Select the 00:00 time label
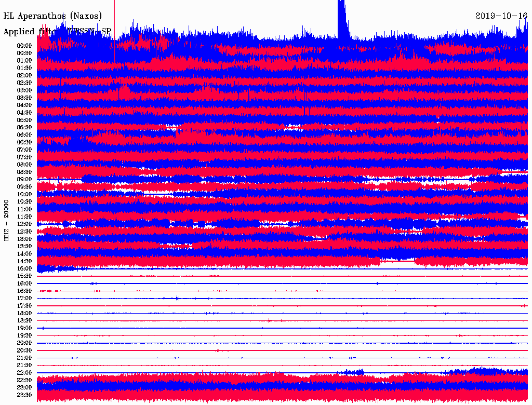Viewport: 532px width, 405px height. (24, 46)
